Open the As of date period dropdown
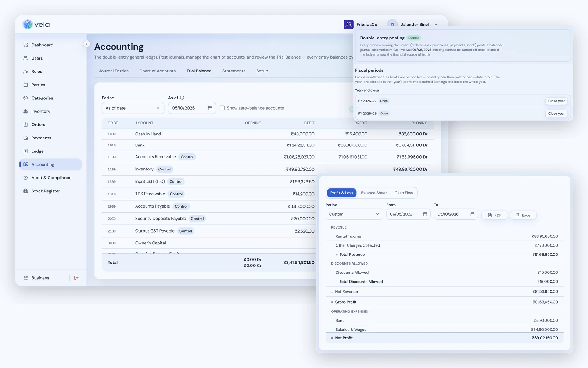Viewport: 588px width, 368px height. click(133, 108)
